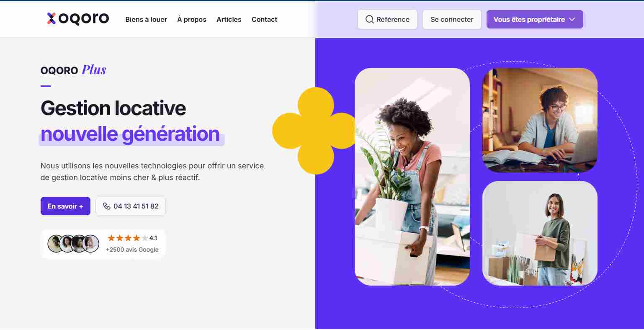This screenshot has width=644, height=330.
Task: Expand the chevron on Vous êtes propriétaire
Action: [x=572, y=19]
